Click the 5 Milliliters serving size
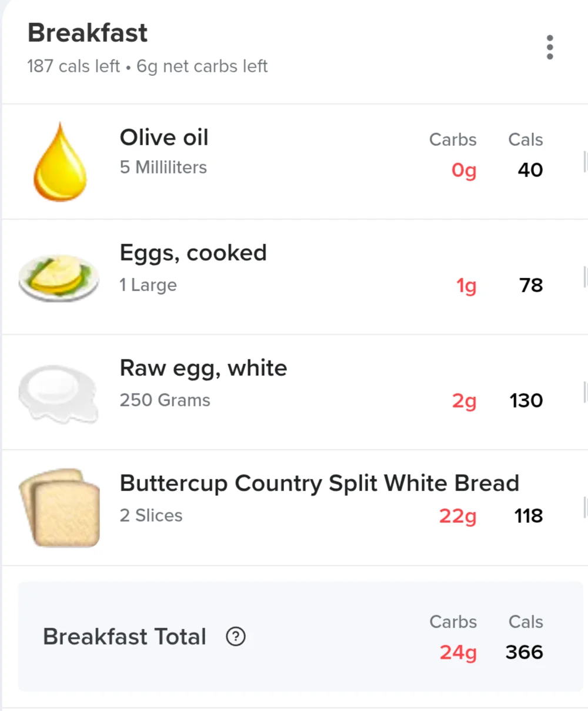This screenshot has width=588, height=711. pyautogui.click(x=163, y=167)
